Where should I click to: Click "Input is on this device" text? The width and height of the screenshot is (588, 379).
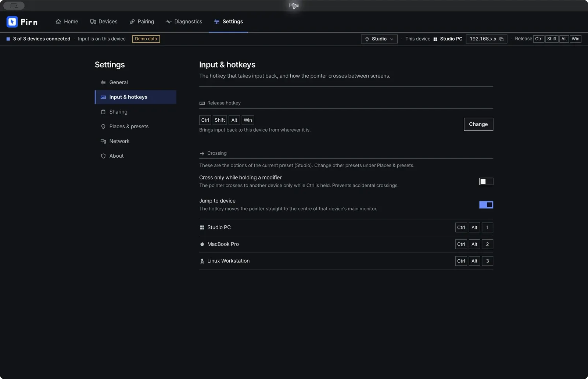click(x=102, y=39)
